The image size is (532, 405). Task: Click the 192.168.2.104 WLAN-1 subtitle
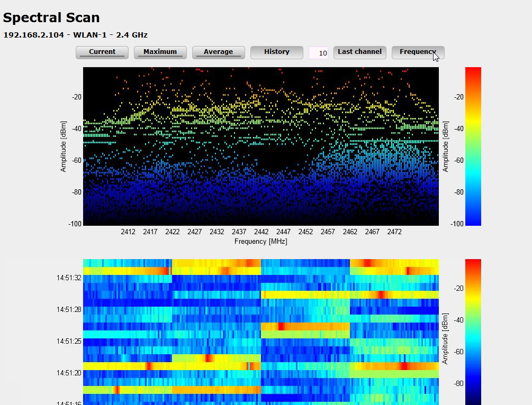(x=75, y=35)
